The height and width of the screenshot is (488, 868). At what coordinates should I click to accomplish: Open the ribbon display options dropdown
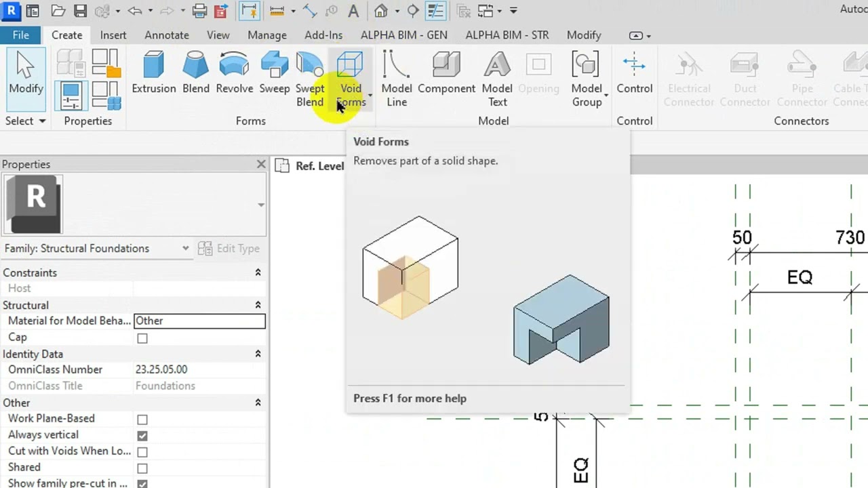coord(639,35)
